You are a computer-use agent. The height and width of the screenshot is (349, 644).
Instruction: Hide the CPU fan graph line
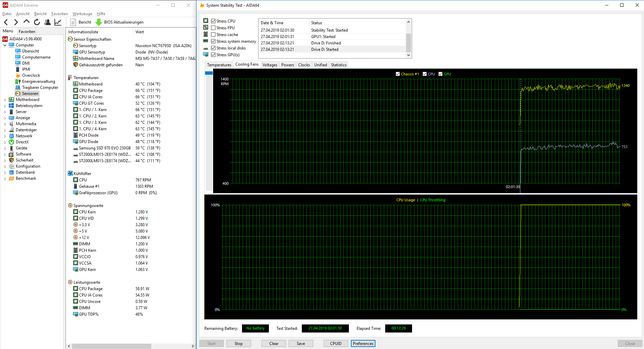[425, 74]
